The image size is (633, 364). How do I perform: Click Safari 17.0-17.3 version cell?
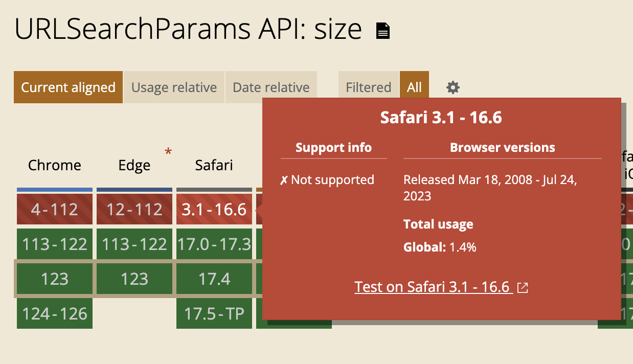point(214,244)
